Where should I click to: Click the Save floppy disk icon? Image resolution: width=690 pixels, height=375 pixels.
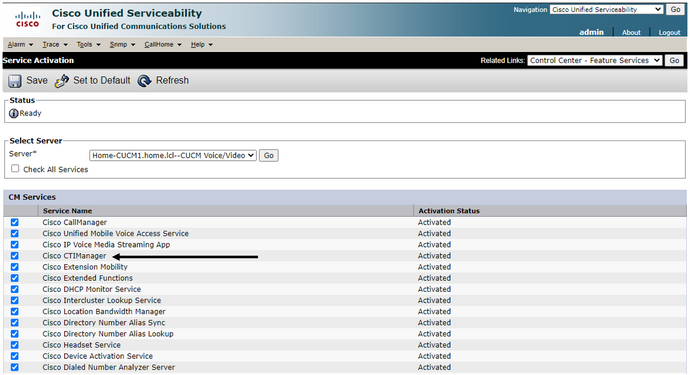coord(15,81)
